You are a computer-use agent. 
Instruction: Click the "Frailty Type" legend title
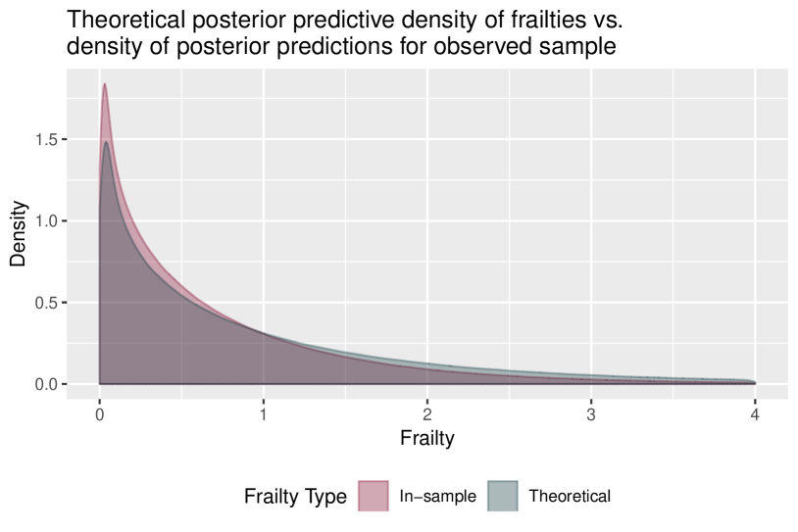(x=295, y=497)
